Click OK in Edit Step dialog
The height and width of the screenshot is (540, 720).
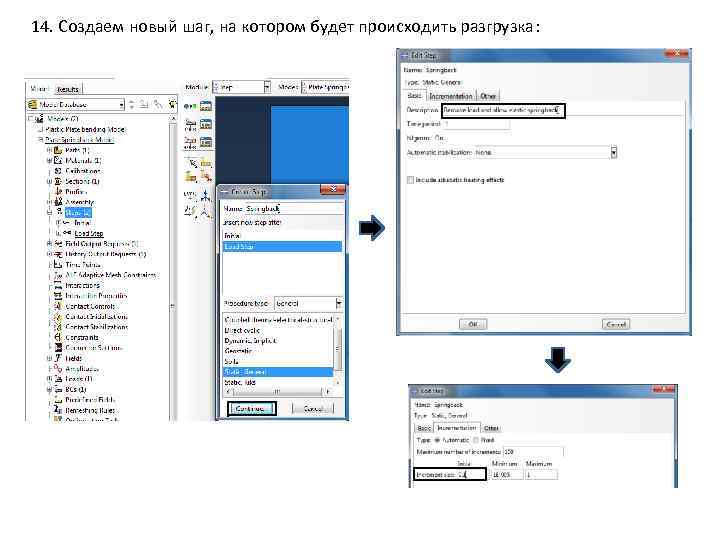coord(473,324)
